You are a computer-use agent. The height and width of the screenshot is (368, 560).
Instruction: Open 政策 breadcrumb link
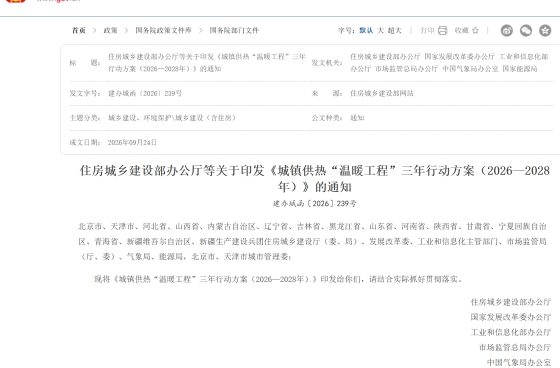110,30
